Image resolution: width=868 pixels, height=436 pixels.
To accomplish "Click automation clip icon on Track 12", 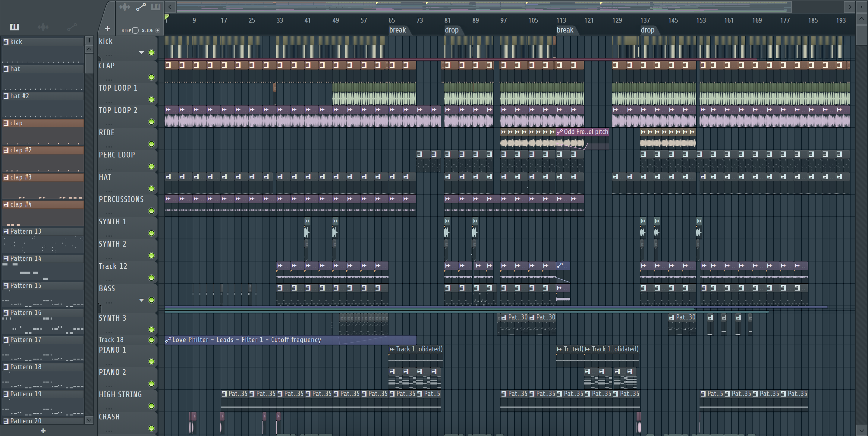I will (560, 266).
